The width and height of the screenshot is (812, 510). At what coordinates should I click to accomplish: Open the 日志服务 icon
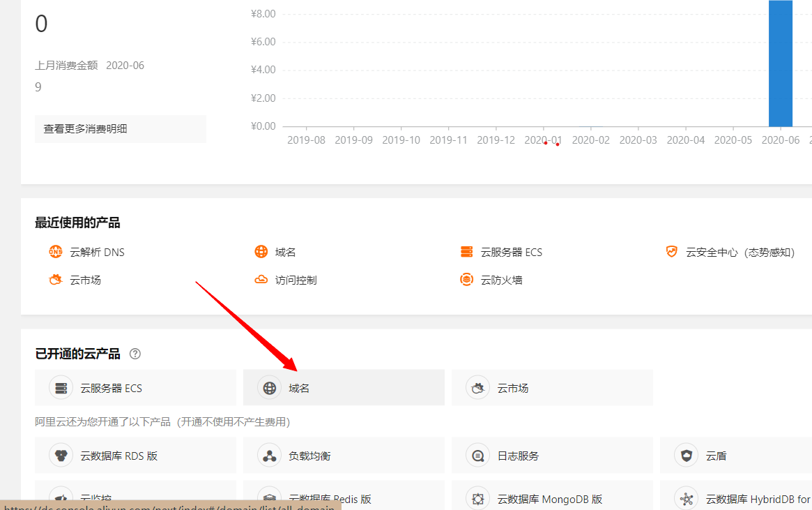(477, 455)
